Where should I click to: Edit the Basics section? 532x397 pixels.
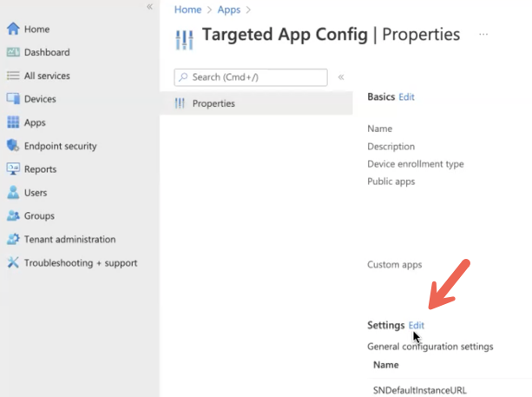406,97
